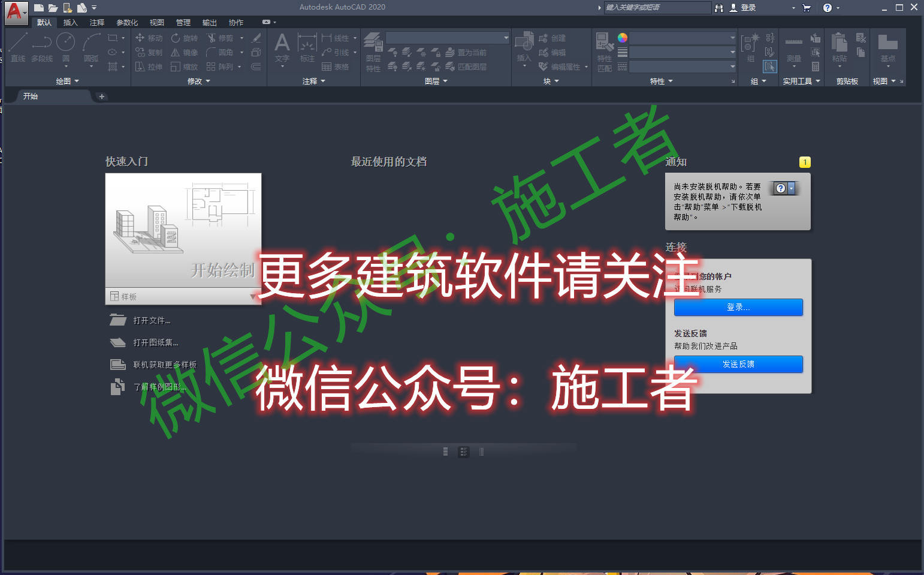The width and height of the screenshot is (924, 575).
Task: Click the Open file icon in quick access
Action: point(53,8)
